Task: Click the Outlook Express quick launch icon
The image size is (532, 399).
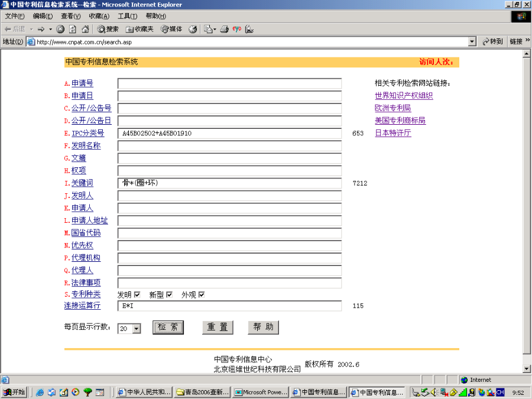Action: click(51, 392)
